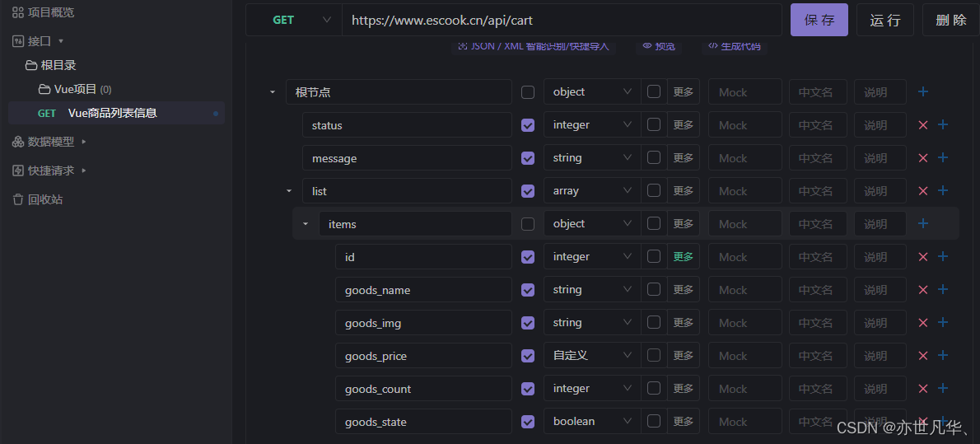Collapse the list array node
980x444 pixels.
click(289, 191)
